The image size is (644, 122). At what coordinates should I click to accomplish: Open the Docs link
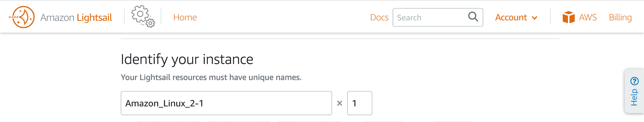[x=379, y=17]
